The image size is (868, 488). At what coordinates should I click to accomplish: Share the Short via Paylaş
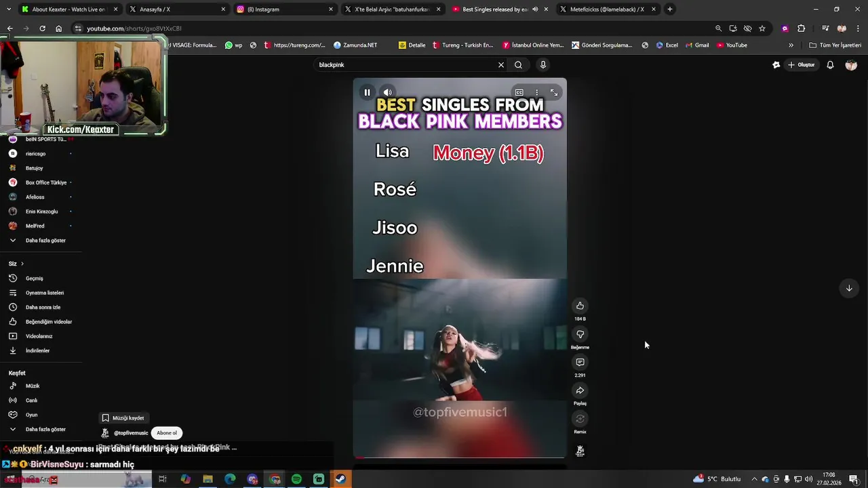pos(580,390)
